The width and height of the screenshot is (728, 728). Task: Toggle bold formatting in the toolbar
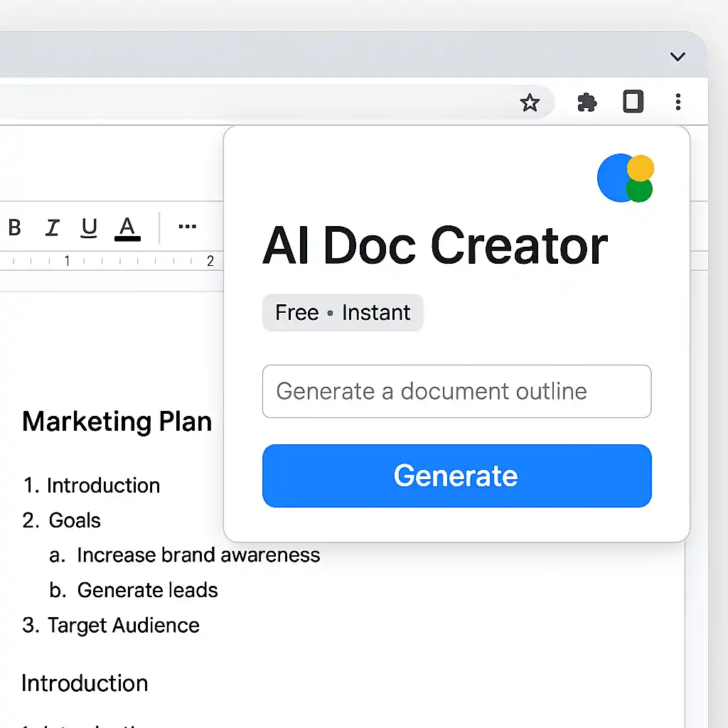pos(14,227)
